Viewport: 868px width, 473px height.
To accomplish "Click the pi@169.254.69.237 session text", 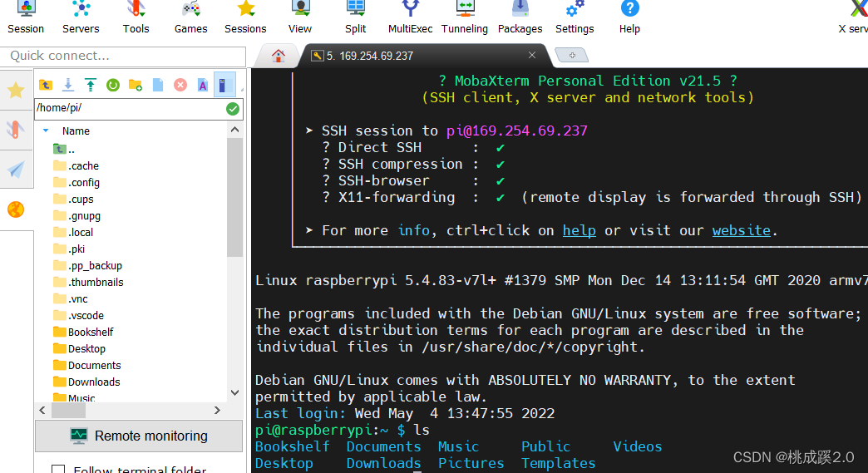I will 517,131.
